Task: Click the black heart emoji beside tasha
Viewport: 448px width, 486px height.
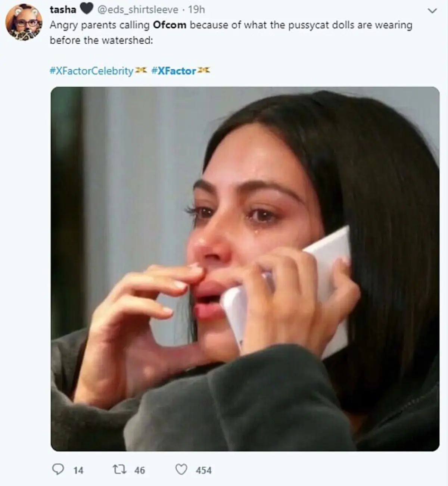Action: click(x=86, y=9)
